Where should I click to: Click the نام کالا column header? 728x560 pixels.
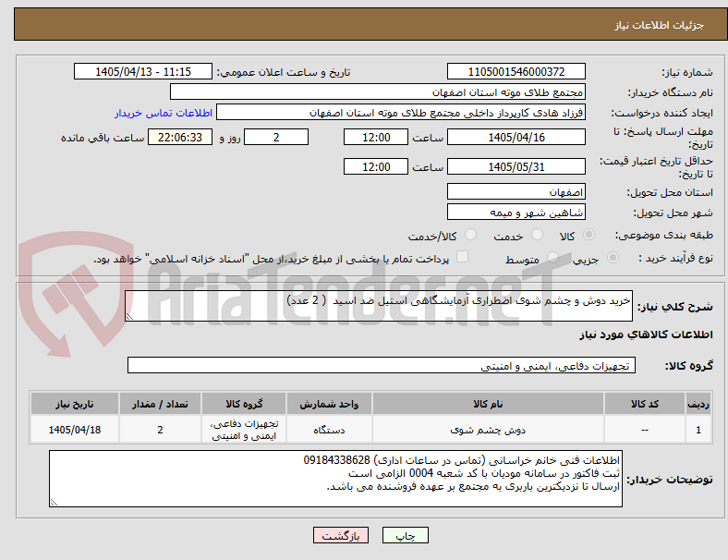(x=488, y=404)
